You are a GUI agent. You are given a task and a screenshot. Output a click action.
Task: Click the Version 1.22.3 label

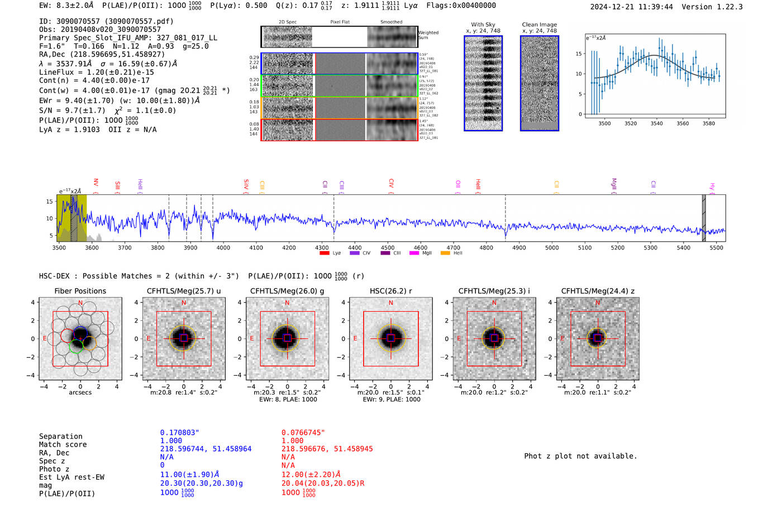click(712, 7)
